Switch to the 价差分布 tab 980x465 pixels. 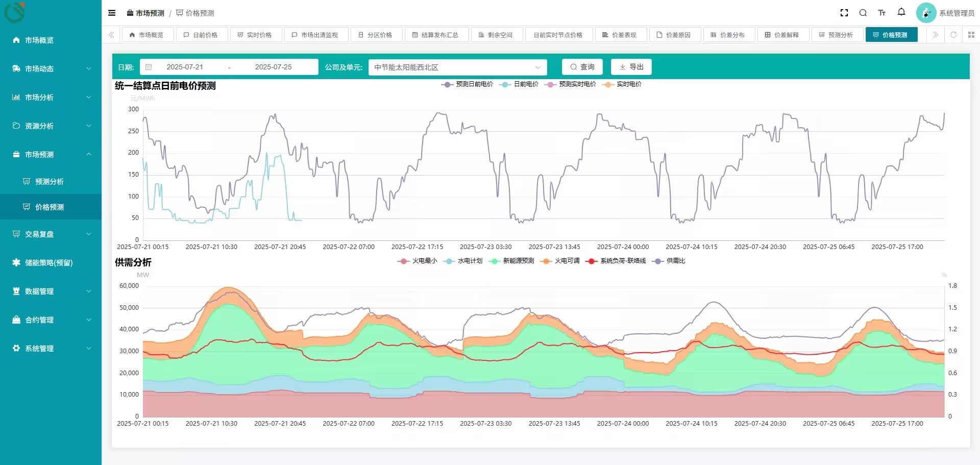[727, 35]
